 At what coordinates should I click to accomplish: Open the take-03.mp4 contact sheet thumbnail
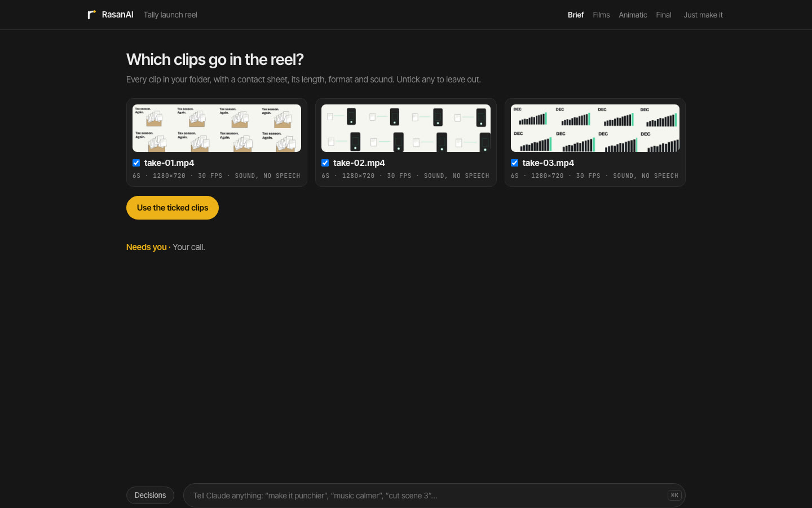(595, 128)
